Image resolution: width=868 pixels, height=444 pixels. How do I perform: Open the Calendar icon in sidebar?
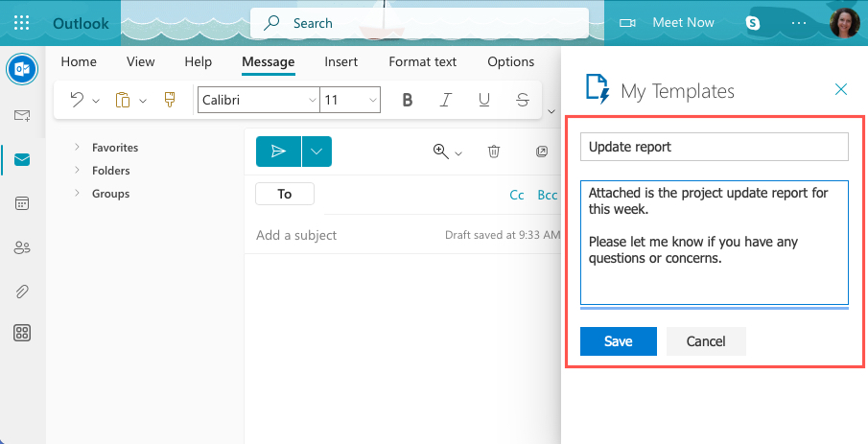pyautogui.click(x=21, y=203)
